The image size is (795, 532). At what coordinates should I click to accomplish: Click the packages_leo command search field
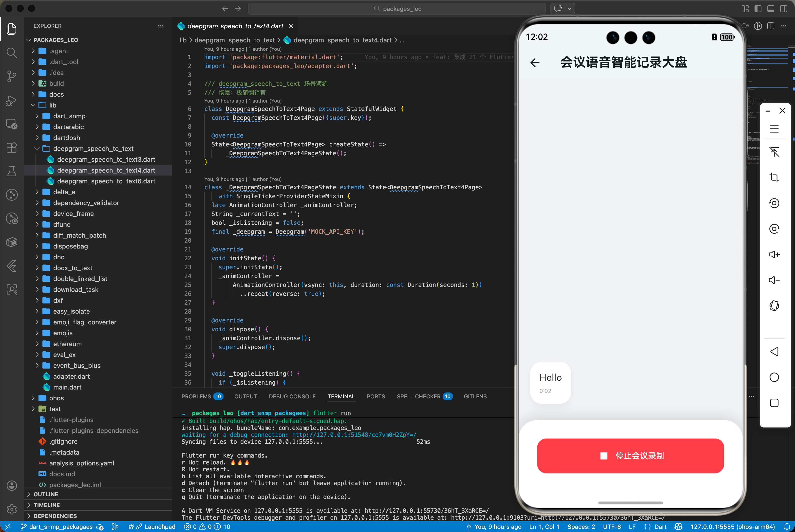point(397,8)
